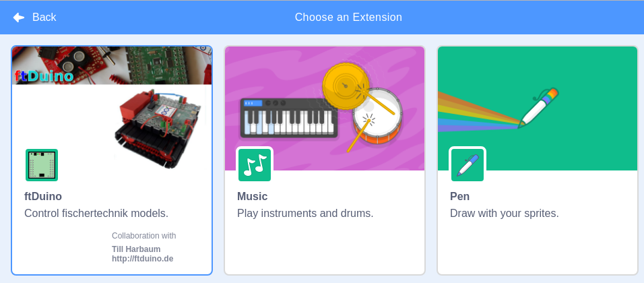Click 'Draw with your sprites.' description

tap(505, 214)
